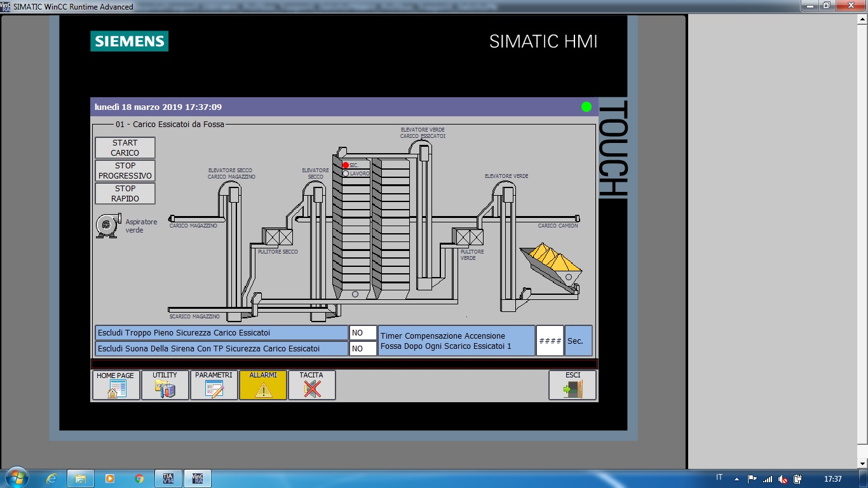Select the Pulitore Verde cleaner symbol
This screenshot has width=868, height=488.
click(469, 237)
